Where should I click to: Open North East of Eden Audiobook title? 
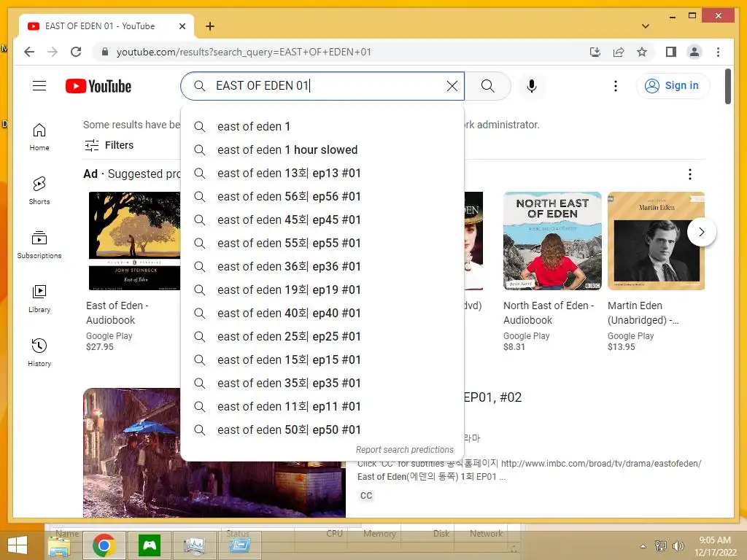(549, 313)
